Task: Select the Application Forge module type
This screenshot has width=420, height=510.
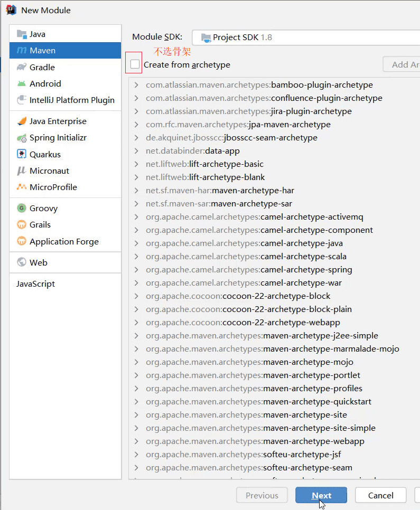Action: [x=64, y=241]
